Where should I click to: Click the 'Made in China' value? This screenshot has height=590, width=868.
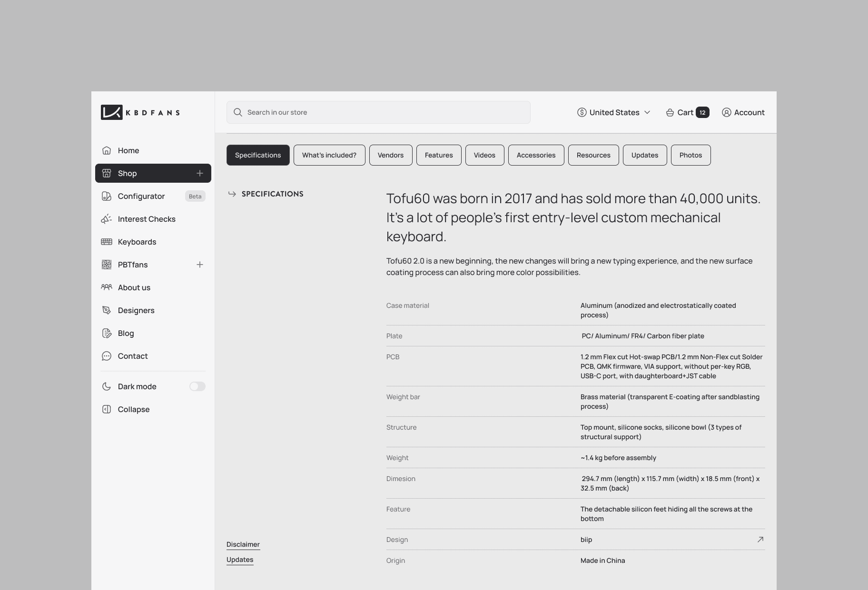603,560
